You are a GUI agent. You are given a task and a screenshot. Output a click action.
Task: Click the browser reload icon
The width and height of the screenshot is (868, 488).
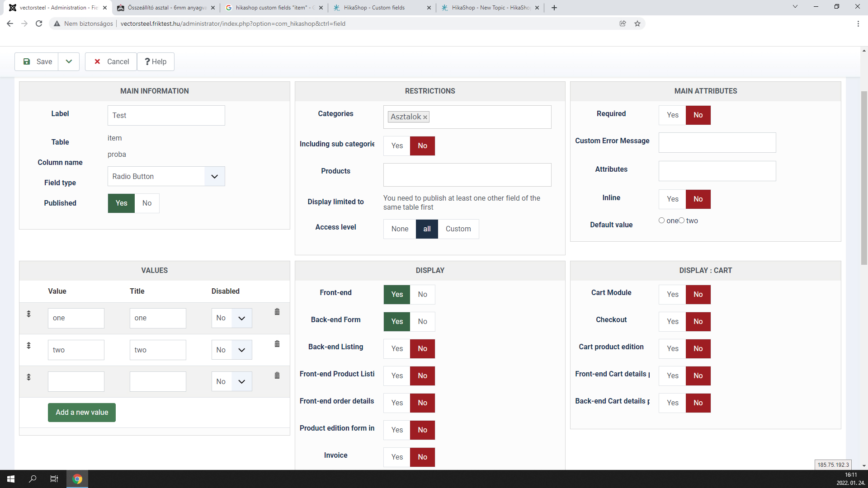[39, 23]
